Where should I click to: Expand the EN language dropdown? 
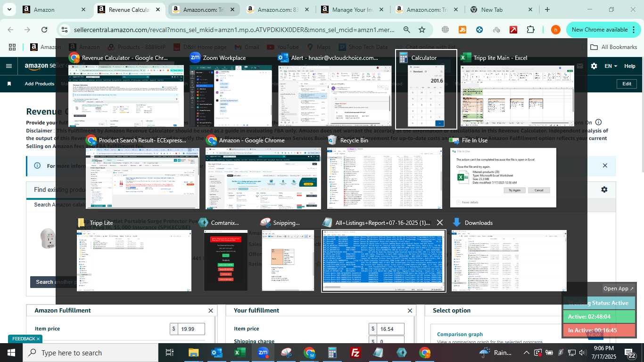611,66
